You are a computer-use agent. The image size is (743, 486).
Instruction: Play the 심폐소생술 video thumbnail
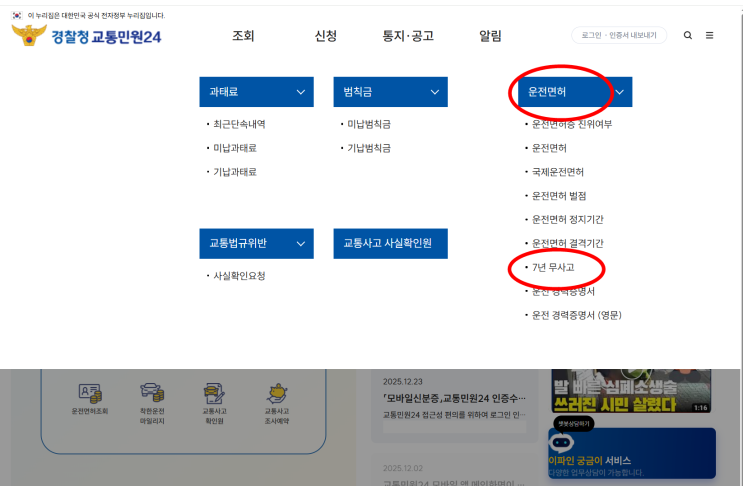click(631, 391)
